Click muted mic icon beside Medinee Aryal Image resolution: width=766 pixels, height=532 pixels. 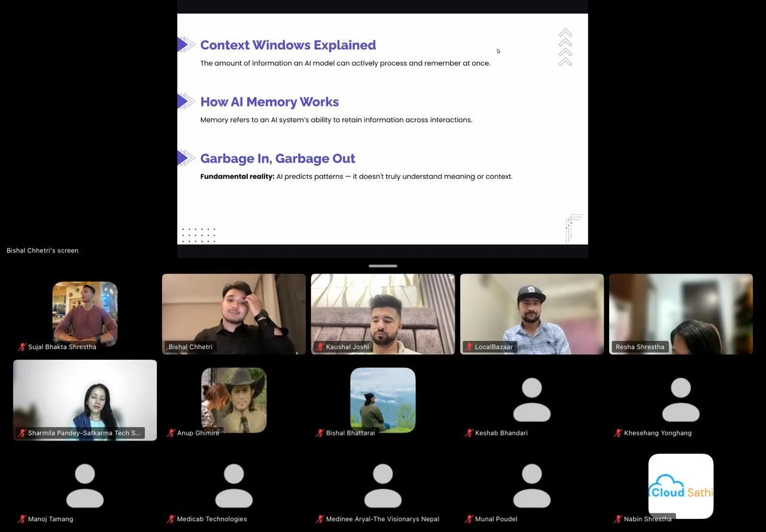(x=320, y=519)
